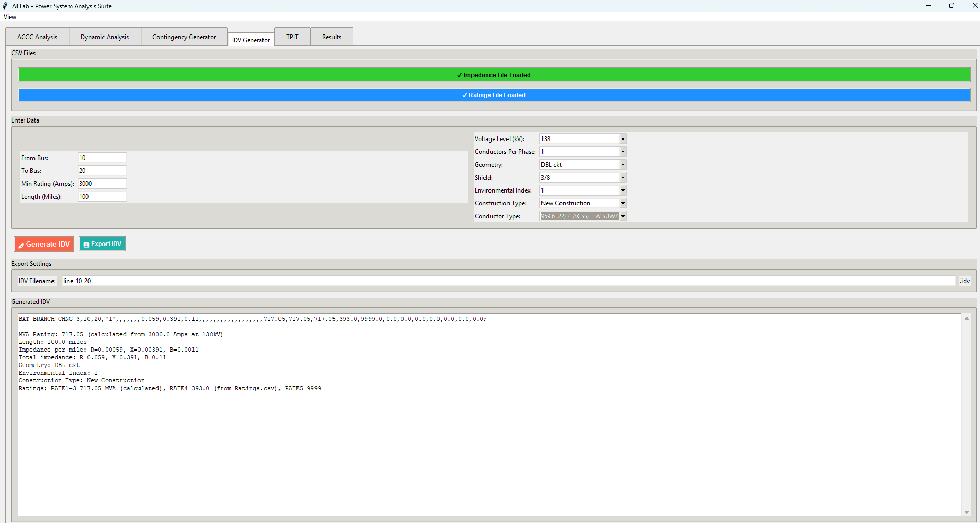Show the Results tab

click(331, 37)
